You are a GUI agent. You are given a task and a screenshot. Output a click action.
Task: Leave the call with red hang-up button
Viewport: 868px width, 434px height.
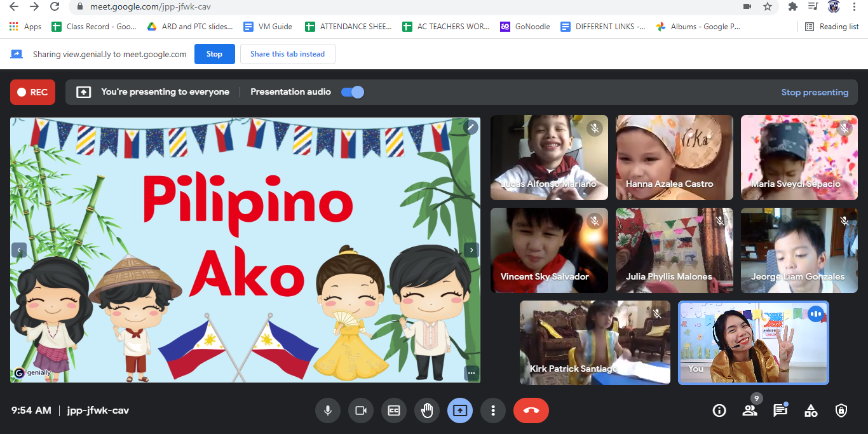click(531, 410)
